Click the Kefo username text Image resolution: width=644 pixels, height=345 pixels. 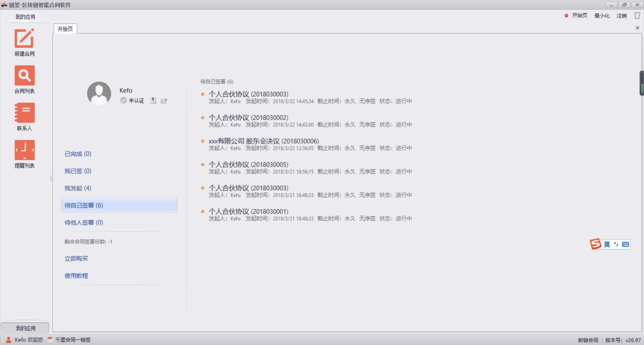126,90
